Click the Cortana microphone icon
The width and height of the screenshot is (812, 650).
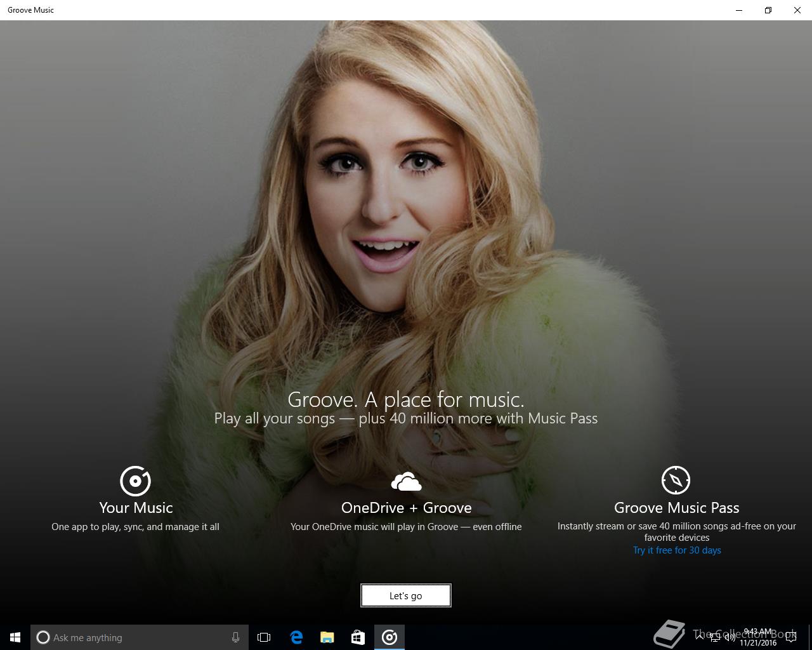click(235, 637)
